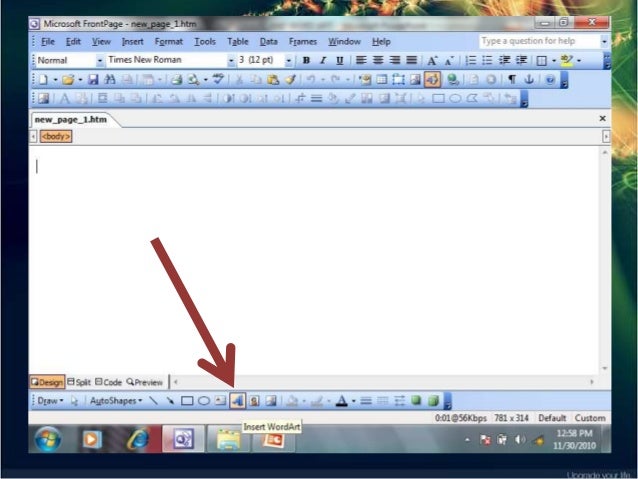Click the Print icon
638x479 pixels.
click(x=177, y=79)
